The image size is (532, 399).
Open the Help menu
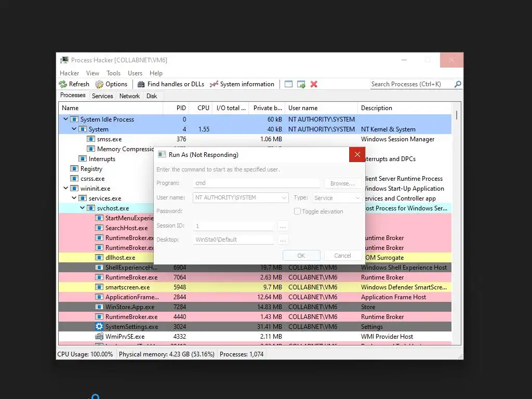[156, 73]
